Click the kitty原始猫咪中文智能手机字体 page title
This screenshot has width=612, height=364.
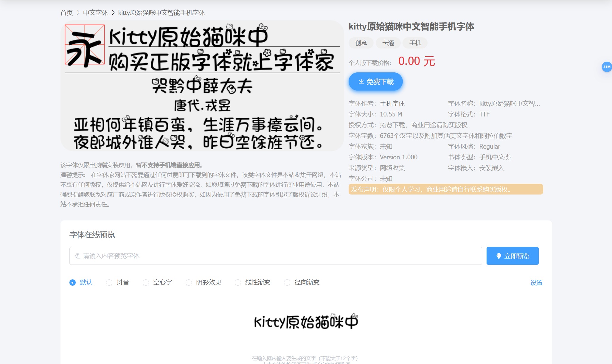point(411,27)
